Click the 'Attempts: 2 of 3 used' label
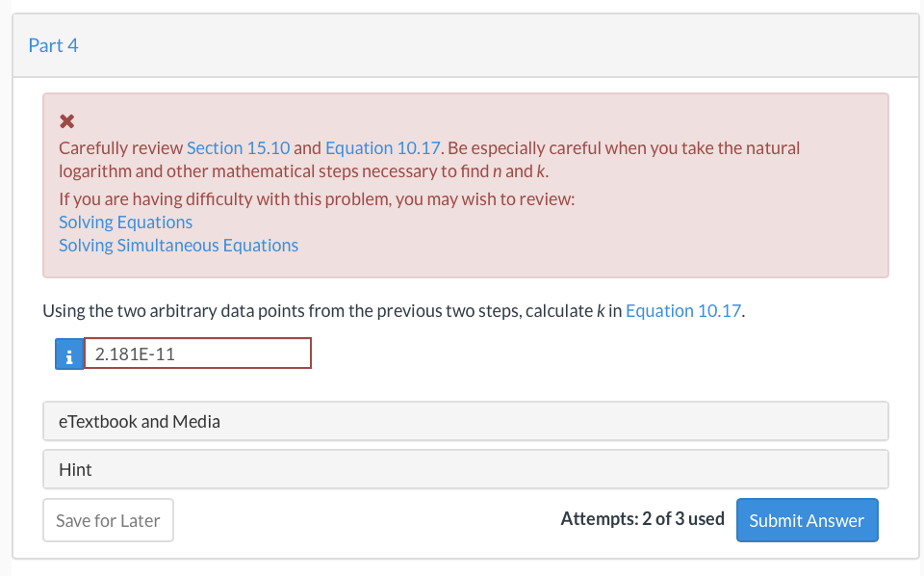This screenshot has height=576, width=924. point(642,519)
